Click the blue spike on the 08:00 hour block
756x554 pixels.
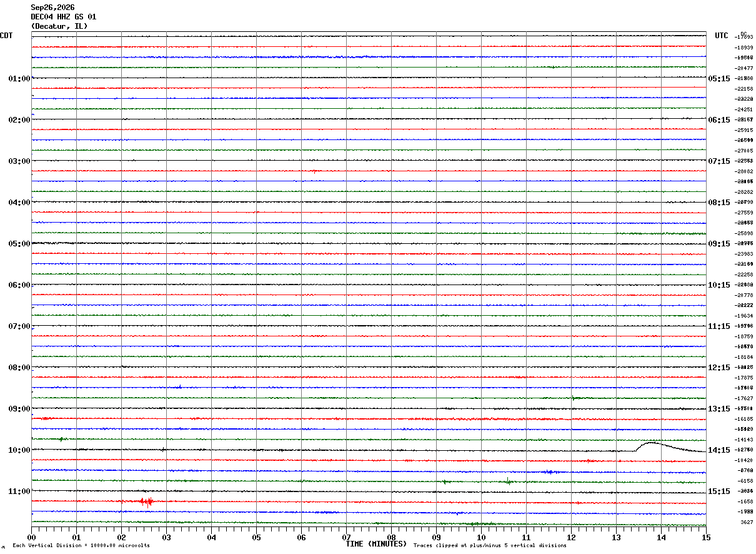[179, 387]
